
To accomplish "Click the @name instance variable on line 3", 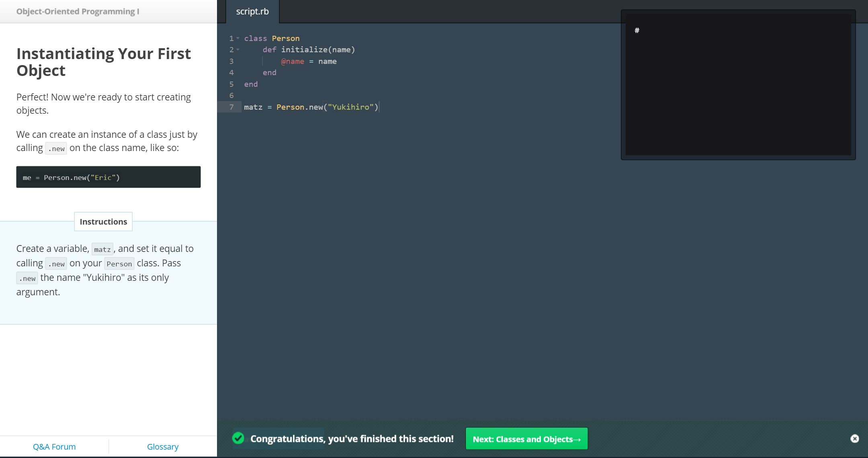I will [292, 61].
